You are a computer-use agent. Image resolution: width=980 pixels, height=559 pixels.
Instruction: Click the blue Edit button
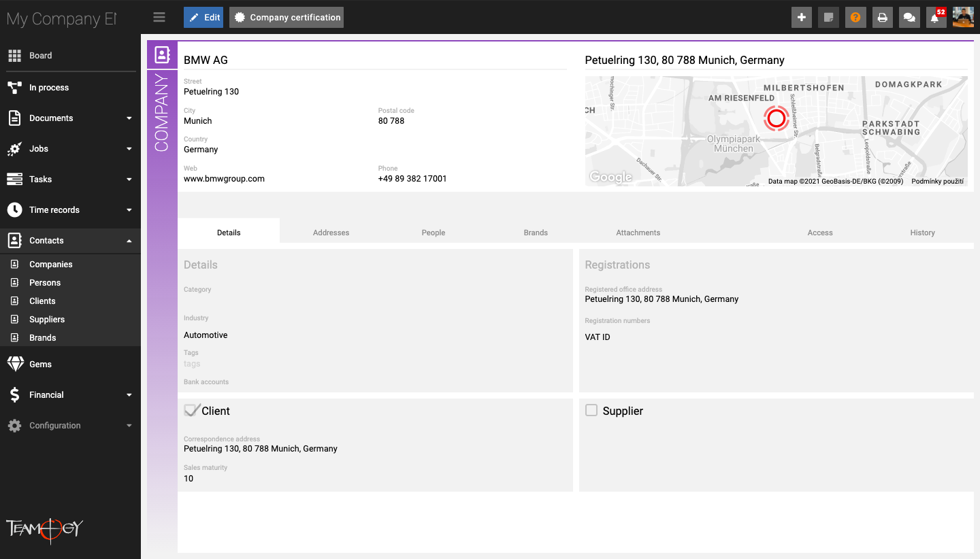(203, 18)
